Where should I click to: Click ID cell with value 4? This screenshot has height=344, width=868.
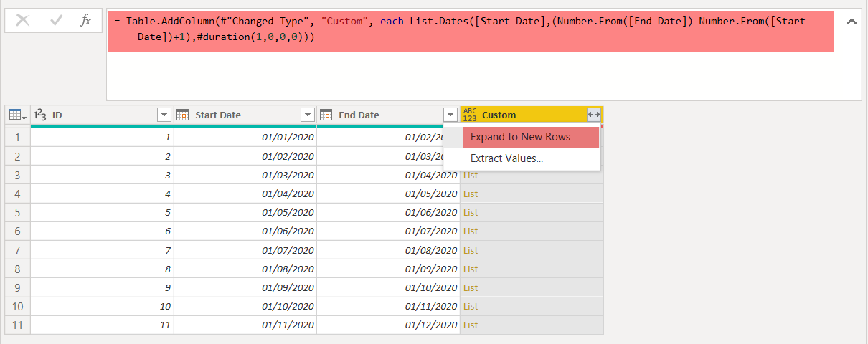pyautogui.click(x=102, y=193)
